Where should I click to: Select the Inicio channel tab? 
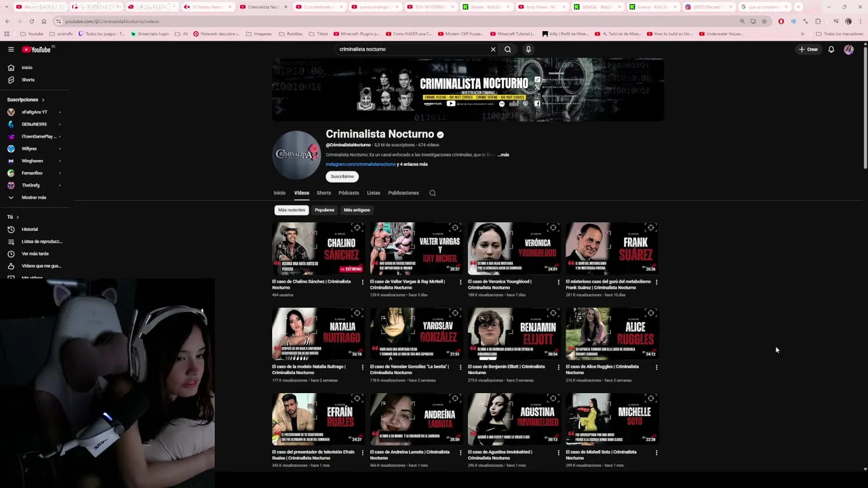click(279, 193)
